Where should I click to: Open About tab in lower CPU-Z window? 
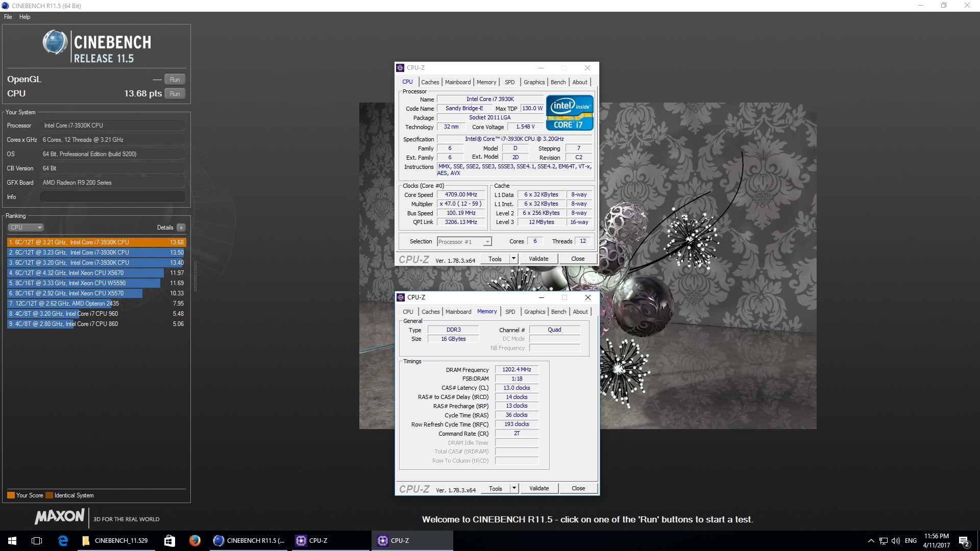[580, 312]
